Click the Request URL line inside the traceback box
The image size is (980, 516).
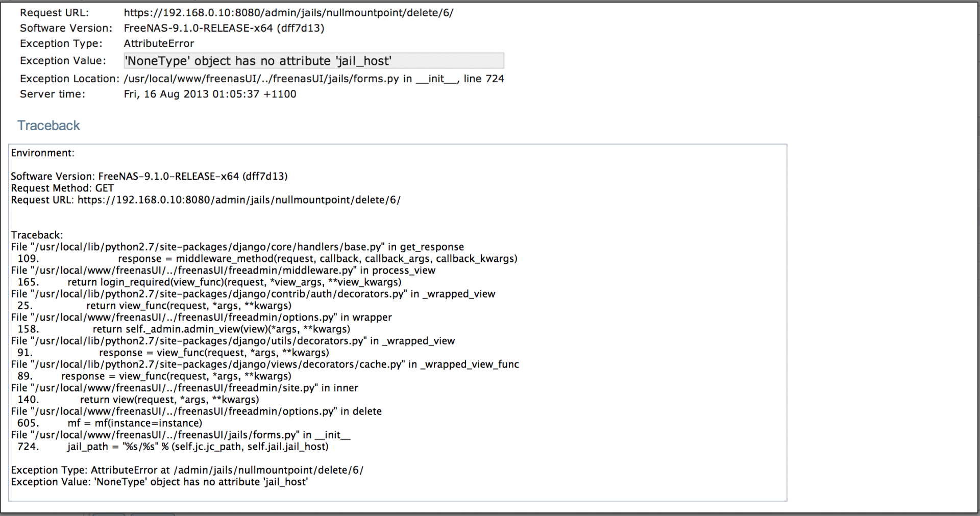point(206,200)
